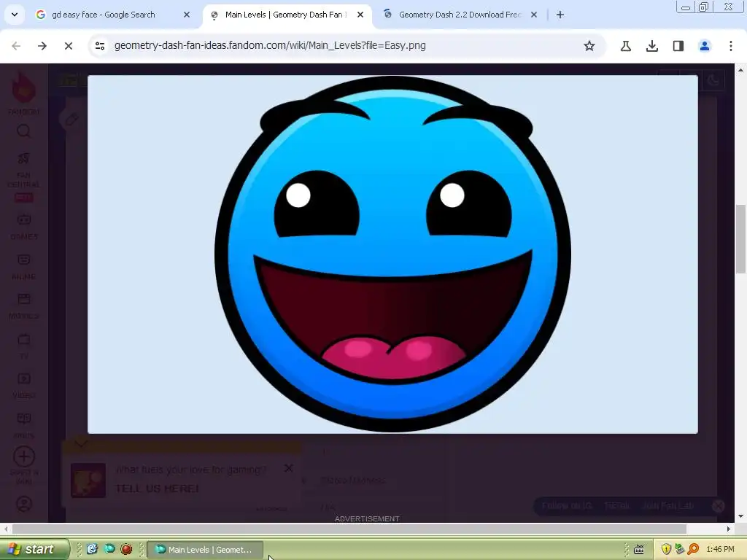
Task: Open Anime section in sidebar
Action: (x=24, y=267)
